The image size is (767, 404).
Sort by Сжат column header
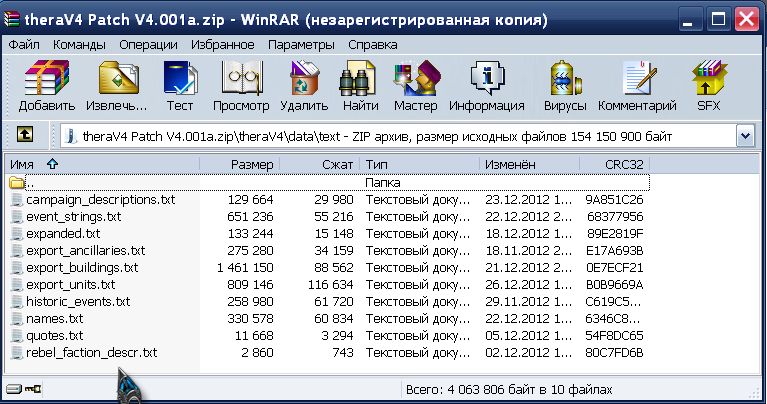(320, 164)
